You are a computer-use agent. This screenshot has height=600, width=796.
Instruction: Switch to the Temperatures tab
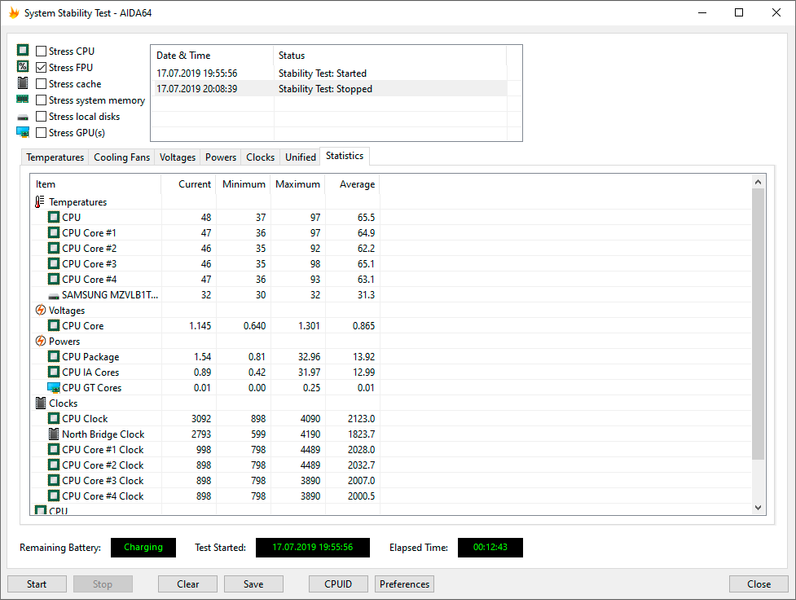coord(55,157)
